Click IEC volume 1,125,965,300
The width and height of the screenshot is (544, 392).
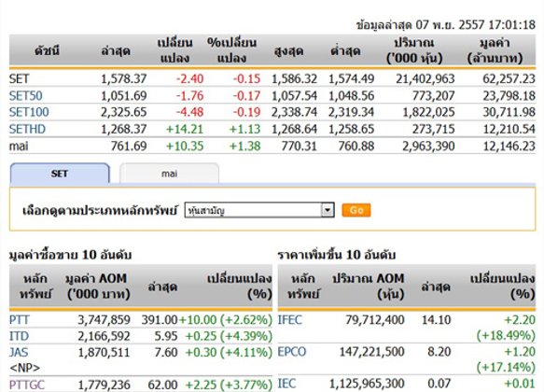tap(367, 384)
